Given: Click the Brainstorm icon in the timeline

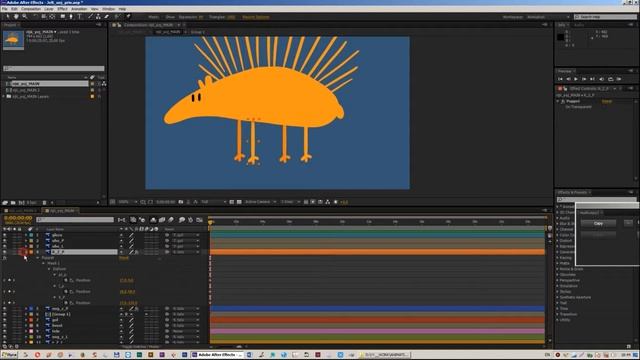Looking at the screenshot, I should coord(182,220).
